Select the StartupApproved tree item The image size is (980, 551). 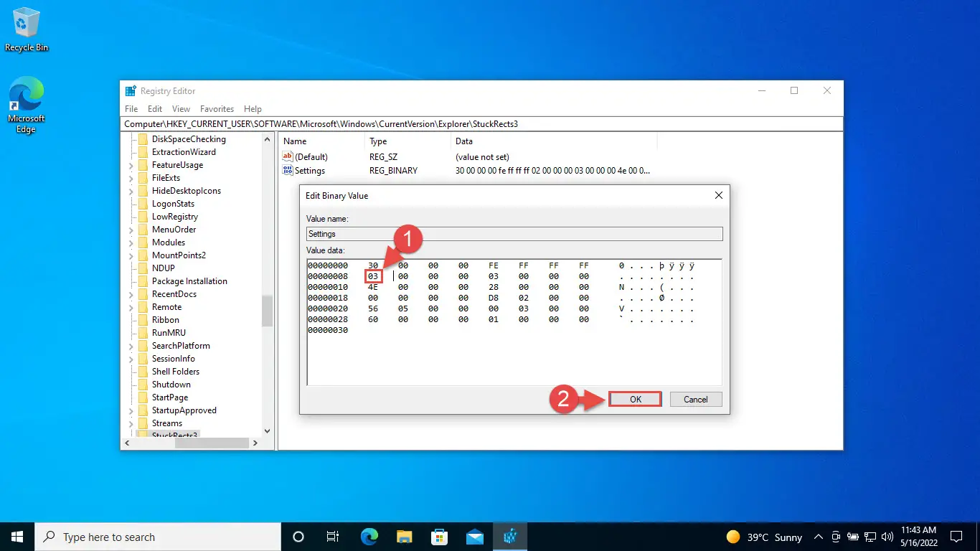pyautogui.click(x=184, y=410)
